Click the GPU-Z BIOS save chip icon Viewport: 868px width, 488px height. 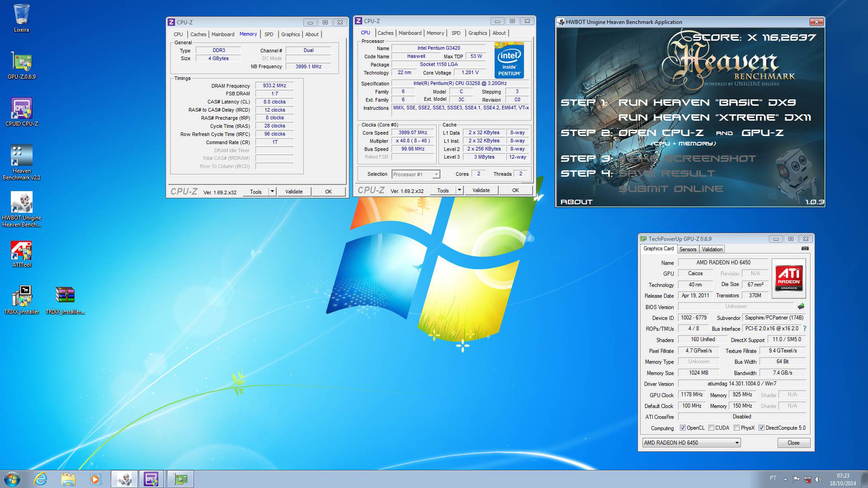click(801, 306)
